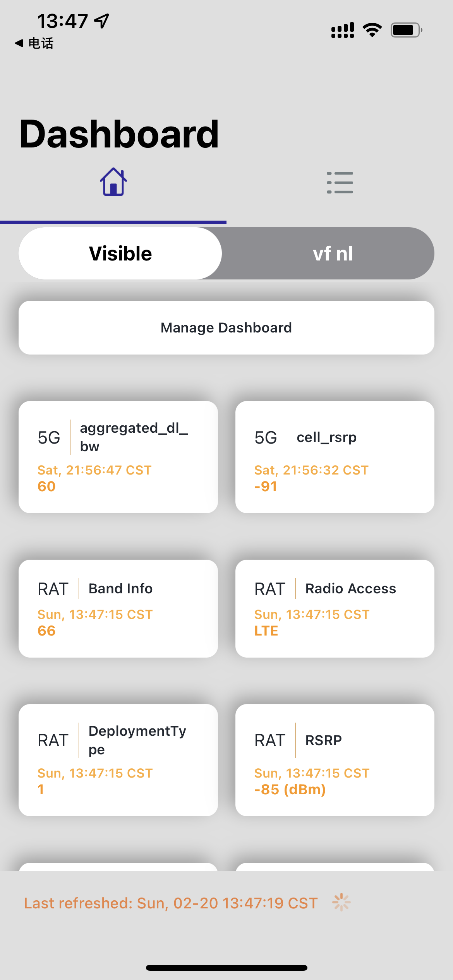This screenshot has width=453, height=980.
Task: Tap the Dashboard title heading
Action: coord(119,134)
